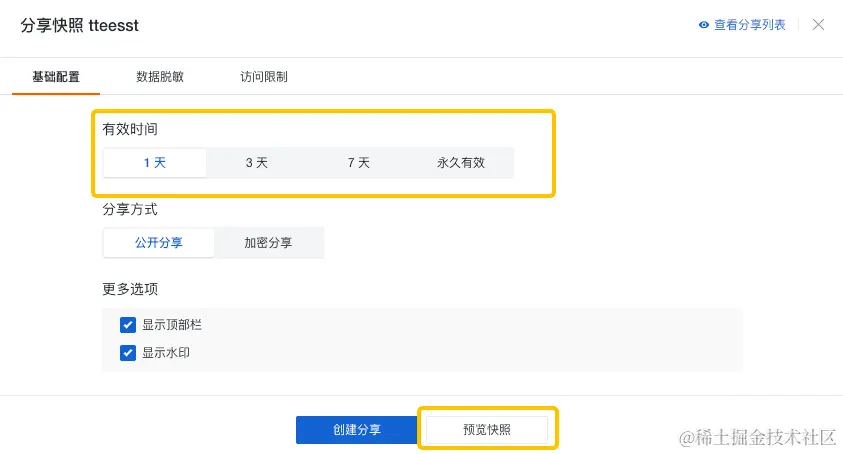Pick 永久有效 as validity period
The width and height of the screenshot is (843, 454).
pyautogui.click(x=461, y=162)
